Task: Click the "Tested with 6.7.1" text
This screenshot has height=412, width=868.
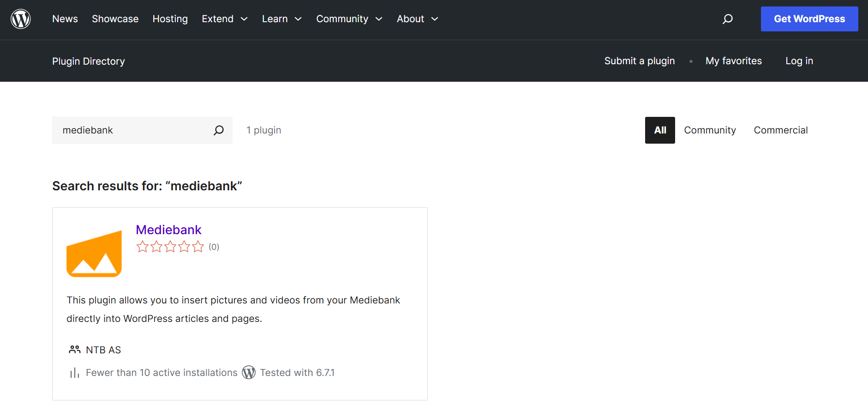Action: tap(297, 373)
